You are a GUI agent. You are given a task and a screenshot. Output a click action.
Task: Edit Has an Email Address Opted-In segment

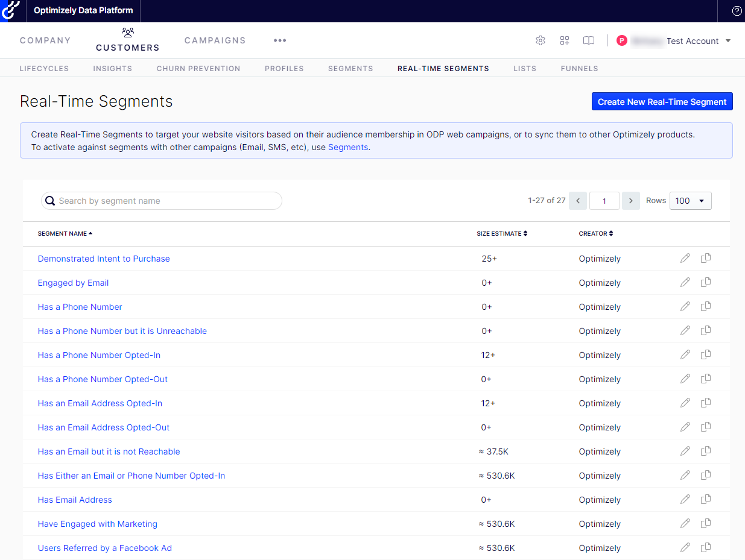pos(685,403)
